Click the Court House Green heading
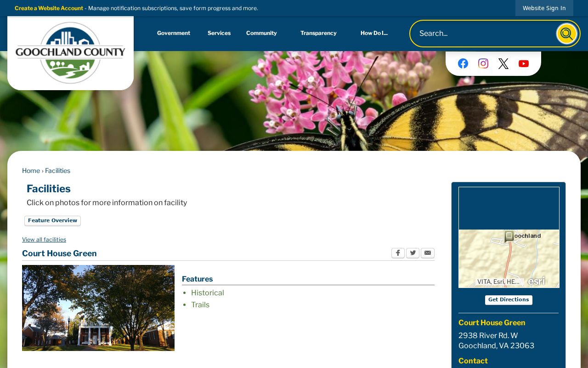Viewport: 588px width, 368px height. coord(59,253)
